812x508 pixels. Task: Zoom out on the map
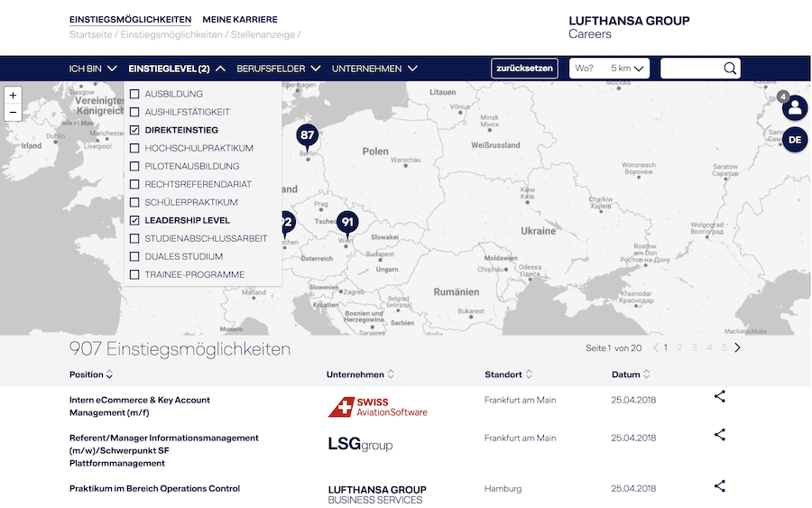tap(13, 113)
